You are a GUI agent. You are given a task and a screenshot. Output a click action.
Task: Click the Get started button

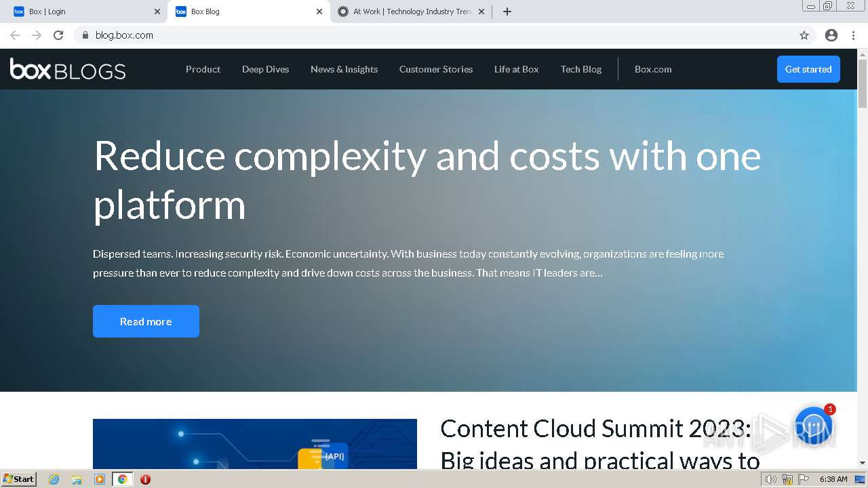pyautogui.click(x=808, y=69)
